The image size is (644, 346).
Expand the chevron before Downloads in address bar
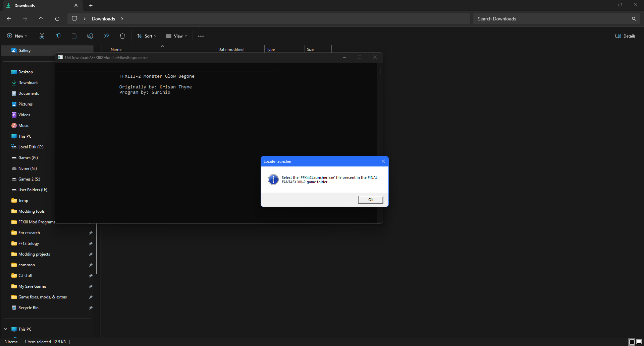click(x=85, y=19)
